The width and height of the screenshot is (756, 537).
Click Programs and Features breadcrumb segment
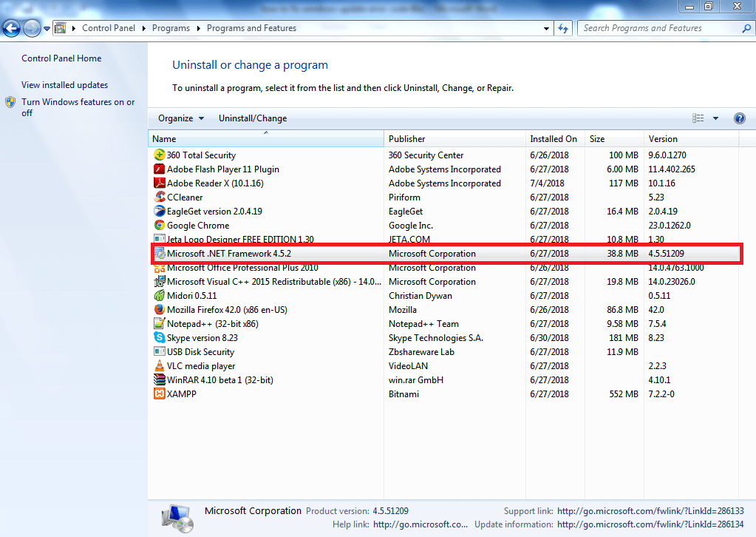(251, 28)
